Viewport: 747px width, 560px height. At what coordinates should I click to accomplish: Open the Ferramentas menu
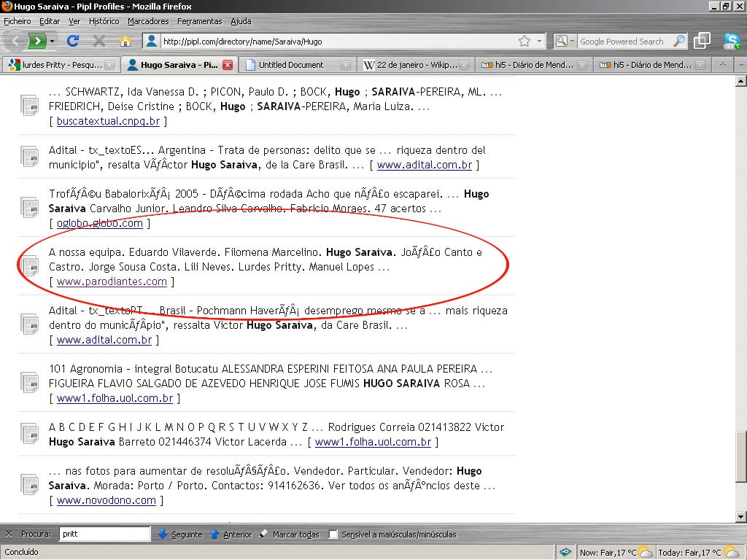point(200,21)
